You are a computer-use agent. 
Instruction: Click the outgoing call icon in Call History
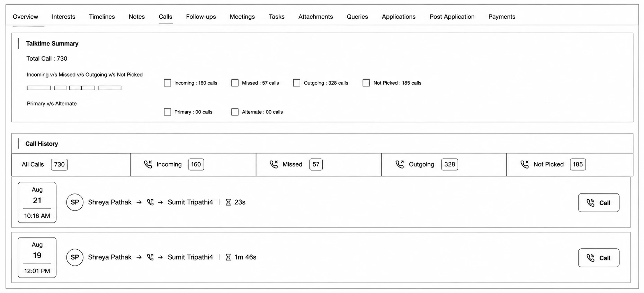pyautogui.click(x=400, y=164)
